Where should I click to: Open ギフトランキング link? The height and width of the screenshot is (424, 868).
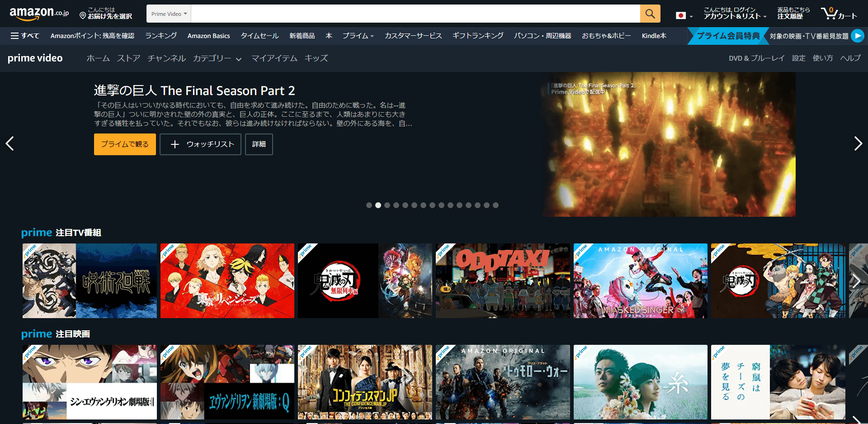coord(478,36)
